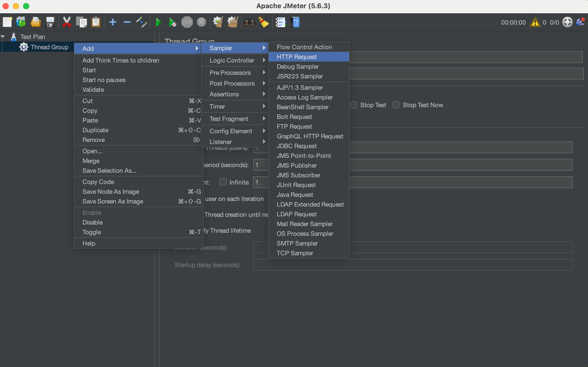Click the Paste clipboard icon
This screenshot has height=367, width=588.
96,22
